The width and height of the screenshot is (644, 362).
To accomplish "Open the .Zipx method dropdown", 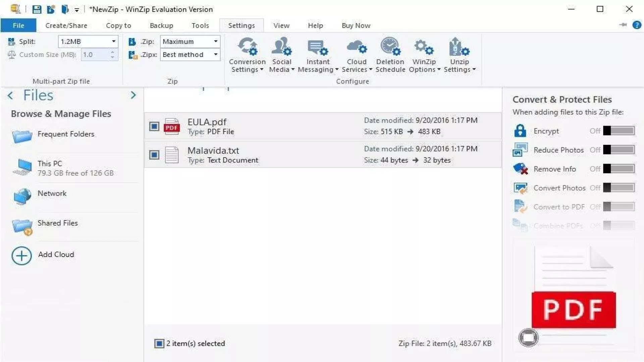I will [x=215, y=55].
